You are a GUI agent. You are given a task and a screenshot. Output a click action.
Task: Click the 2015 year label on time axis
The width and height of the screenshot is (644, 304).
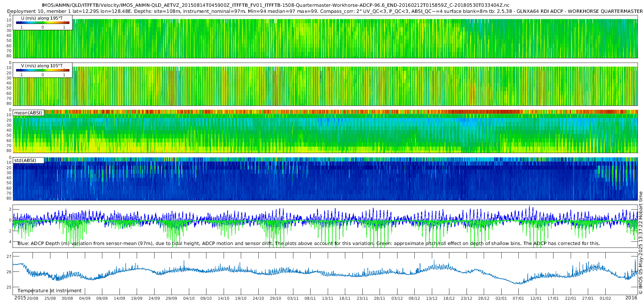tap(20, 298)
